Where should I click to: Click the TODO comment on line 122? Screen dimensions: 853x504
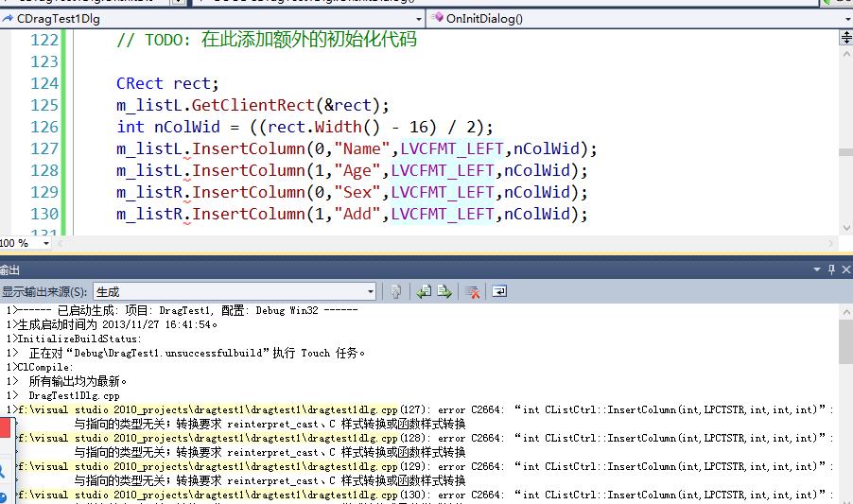pos(267,40)
